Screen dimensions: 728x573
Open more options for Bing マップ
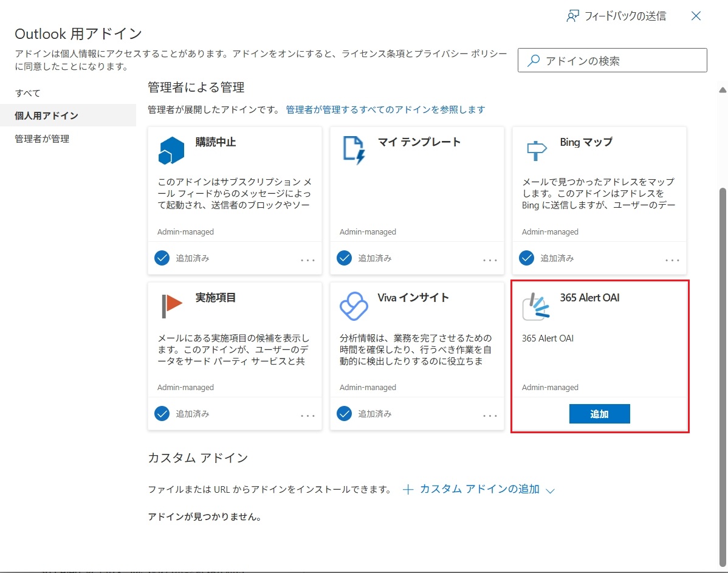[672, 260]
